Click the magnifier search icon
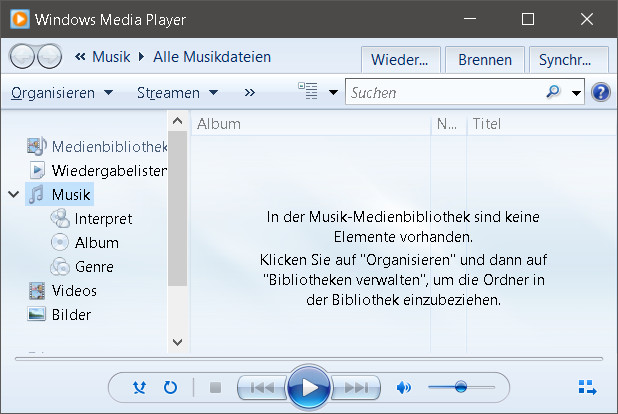618x414 pixels. [x=553, y=91]
